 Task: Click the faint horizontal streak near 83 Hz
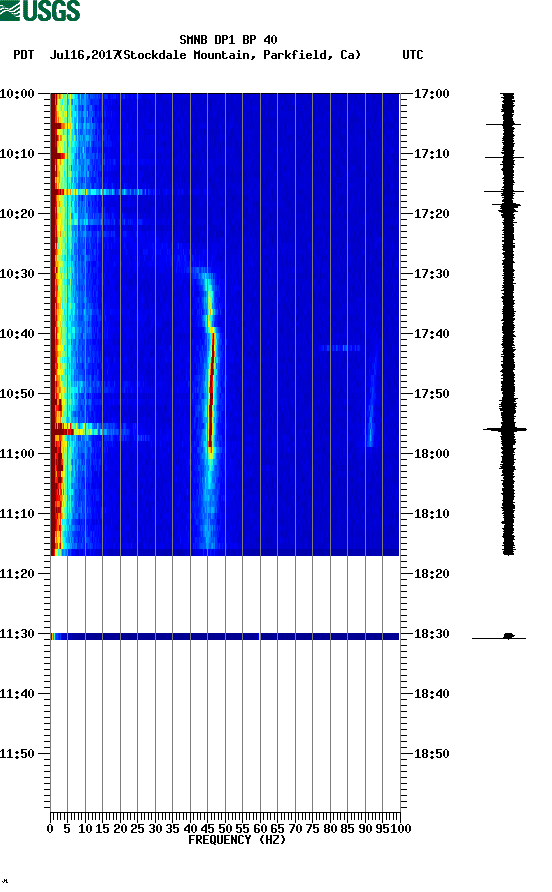(340, 348)
